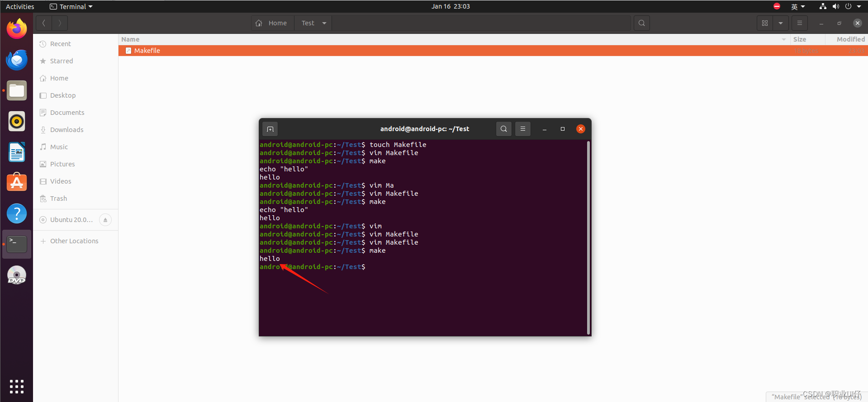The height and width of the screenshot is (402, 868).
Task: Minimize the terminal window
Action: point(545,129)
